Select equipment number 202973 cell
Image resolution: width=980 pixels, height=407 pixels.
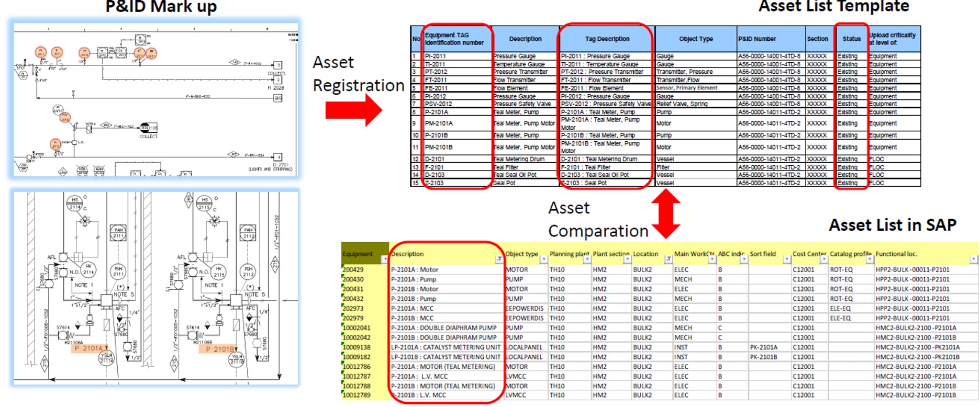[x=365, y=309]
